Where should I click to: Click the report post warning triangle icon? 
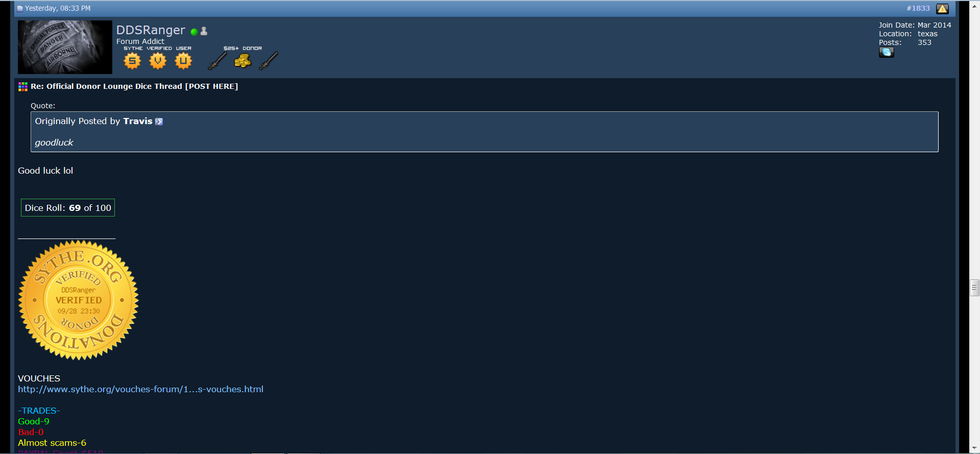[942, 9]
